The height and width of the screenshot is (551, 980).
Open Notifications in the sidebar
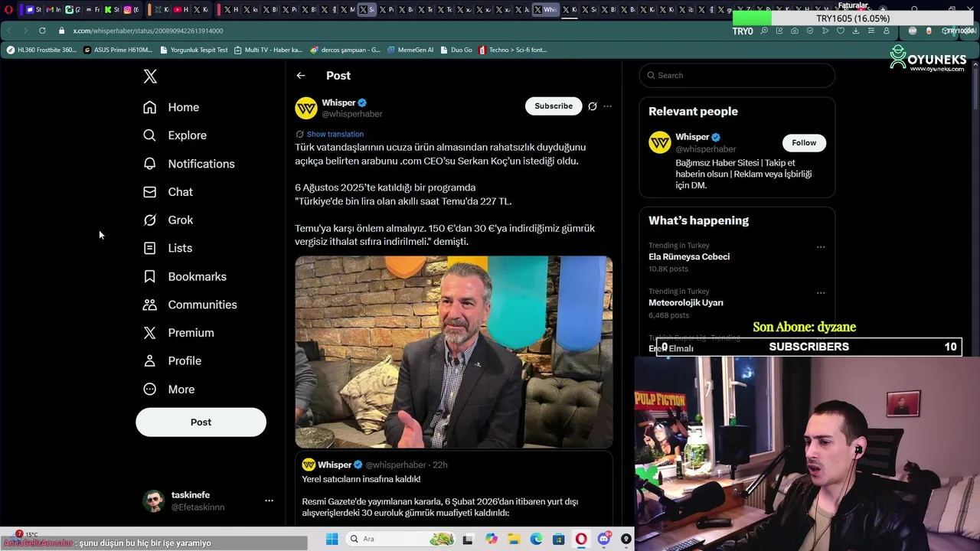[x=189, y=164]
